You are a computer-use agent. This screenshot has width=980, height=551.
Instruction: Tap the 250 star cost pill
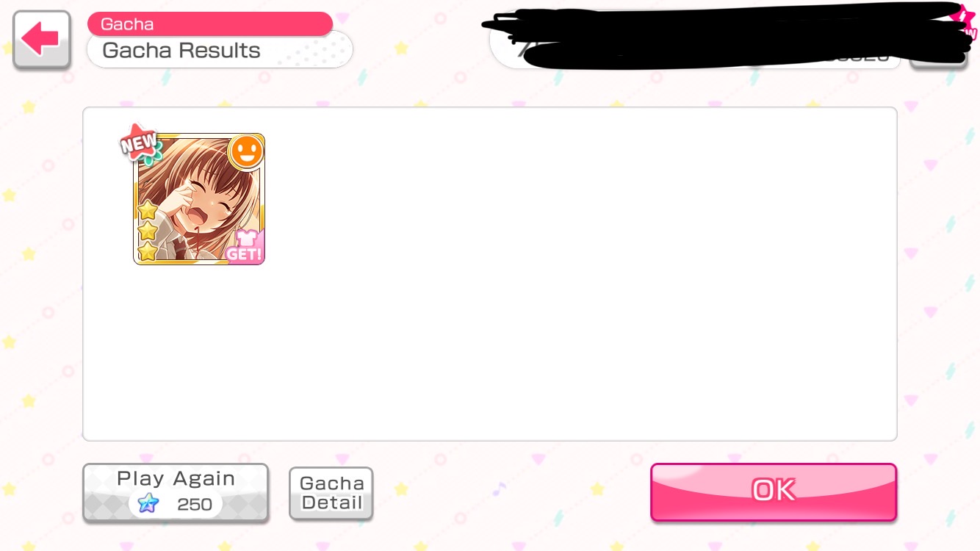click(x=176, y=504)
